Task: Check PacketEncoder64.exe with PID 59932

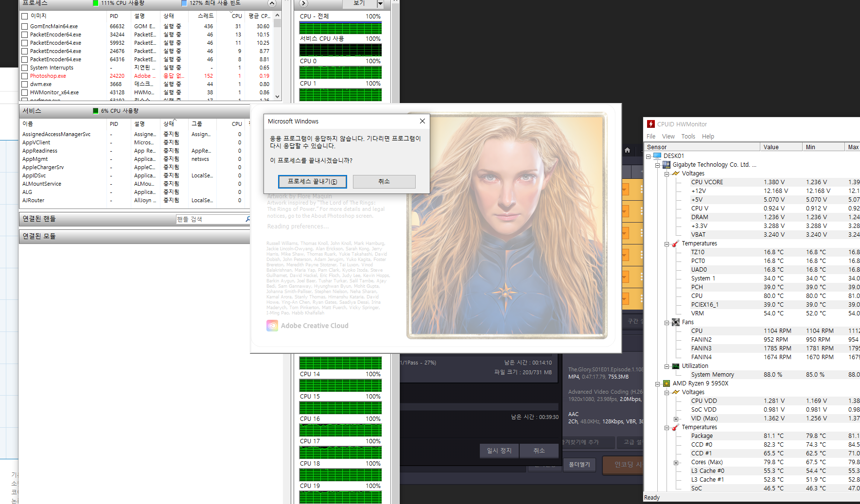Action: (24, 43)
